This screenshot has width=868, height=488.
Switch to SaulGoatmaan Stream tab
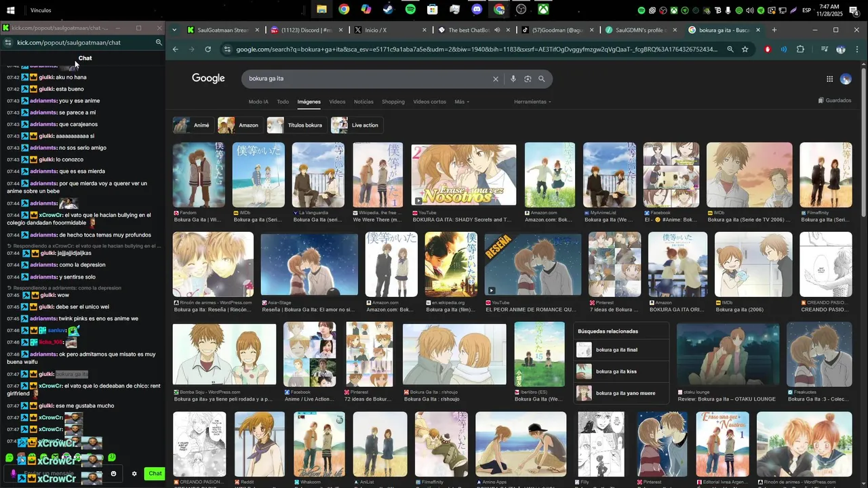[224, 30]
